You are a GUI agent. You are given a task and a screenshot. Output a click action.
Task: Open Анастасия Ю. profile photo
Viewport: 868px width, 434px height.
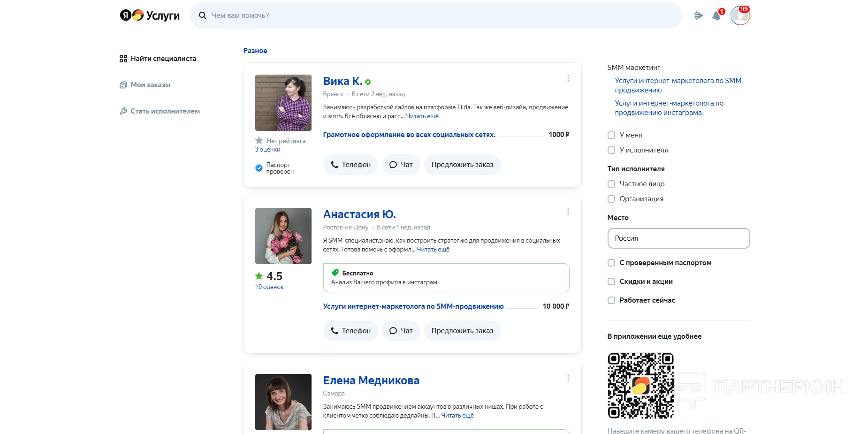pyautogui.click(x=283, y=236)
